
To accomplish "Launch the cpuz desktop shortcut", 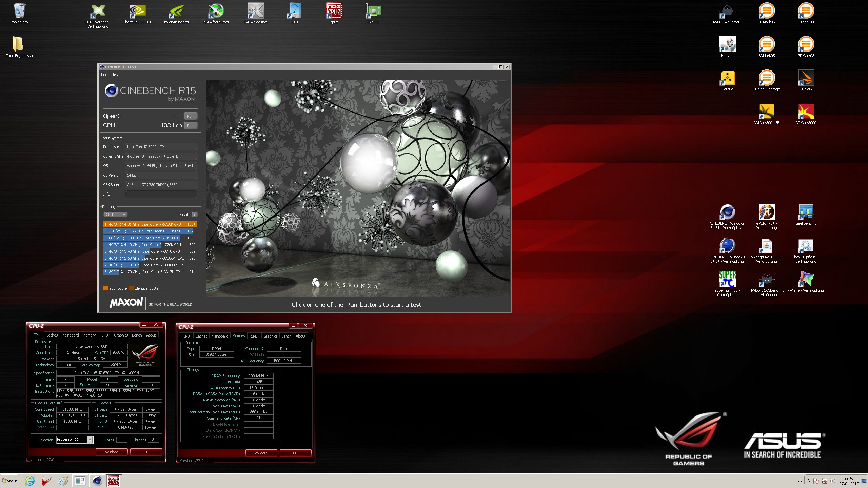I will (334, 14).
